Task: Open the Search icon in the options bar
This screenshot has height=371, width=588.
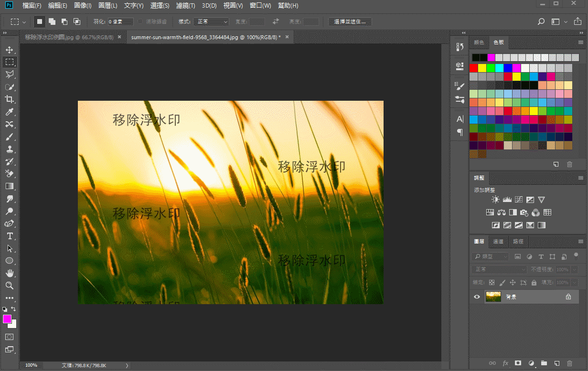Action: pos(541,21)
